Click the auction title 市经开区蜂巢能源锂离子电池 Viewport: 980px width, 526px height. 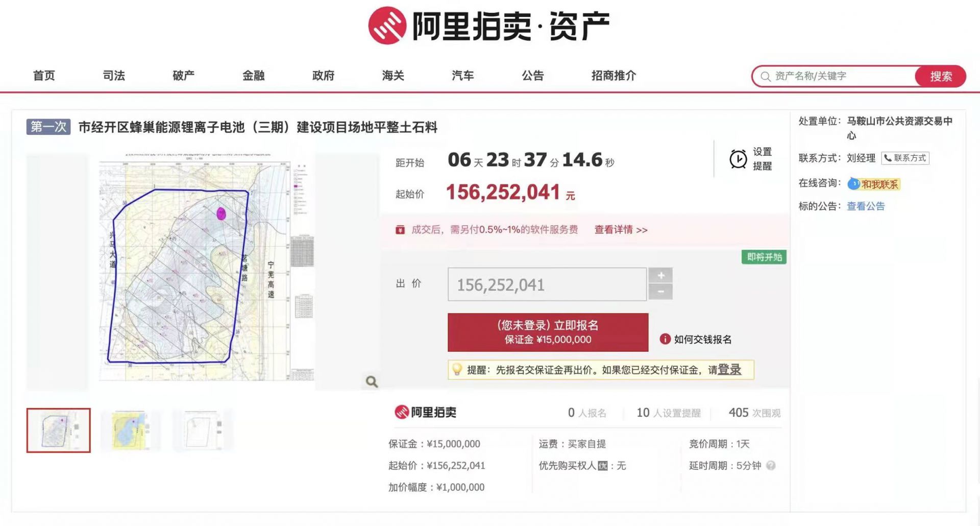click(x=258, y=127)
